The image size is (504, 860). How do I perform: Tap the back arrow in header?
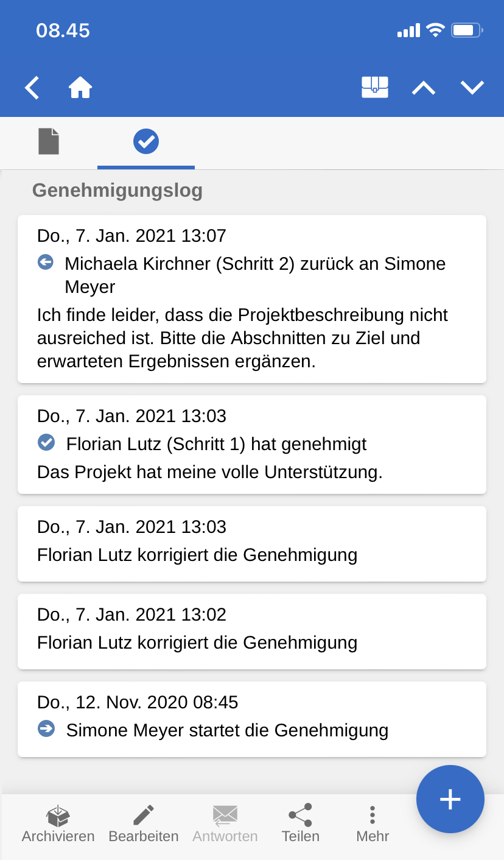pos(32,88)
